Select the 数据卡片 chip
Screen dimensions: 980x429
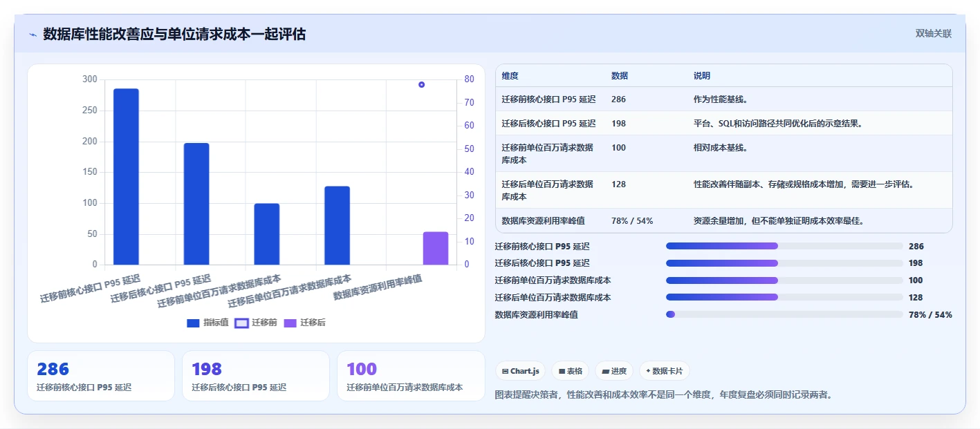(x=664, y=371)
